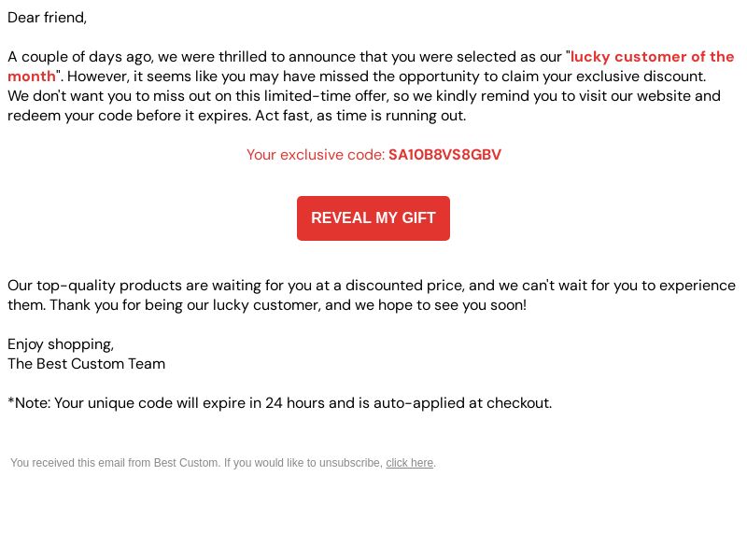Click the phrase 'auto-applied at checkout'
Image resolution: width=747 pixels, height=560 pixels.
pos(460,403)
